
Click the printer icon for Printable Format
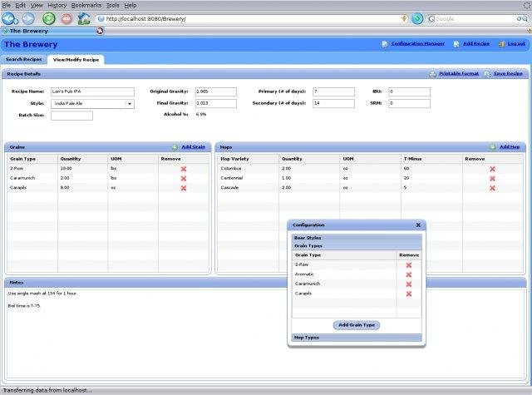pos(432,74)
